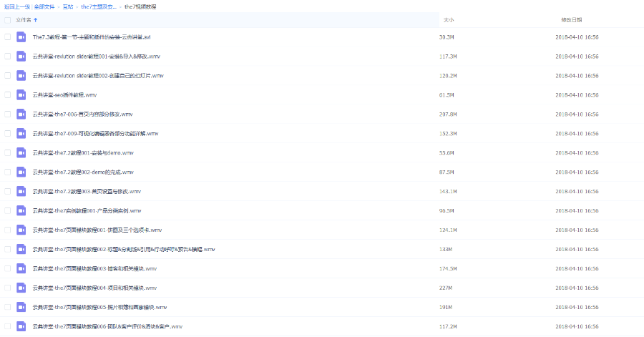Tick checkbox for the7.2 003 file
The height and width of the screenshot is (337, 644).
(x=7, y=191)
